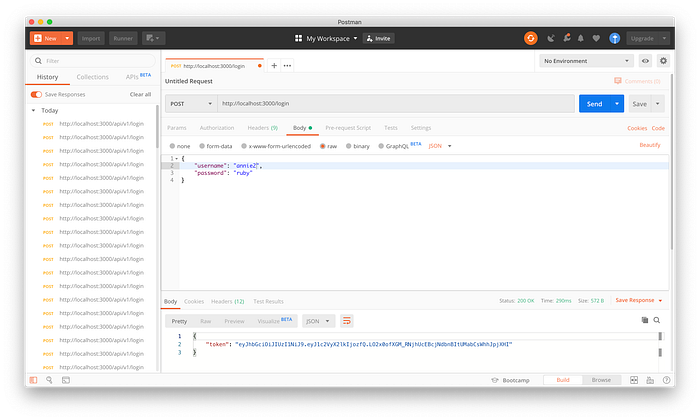The height and width of the screenshot is (420, 700).
Task: Open response Cookies tab
Action: click(194, 301)
